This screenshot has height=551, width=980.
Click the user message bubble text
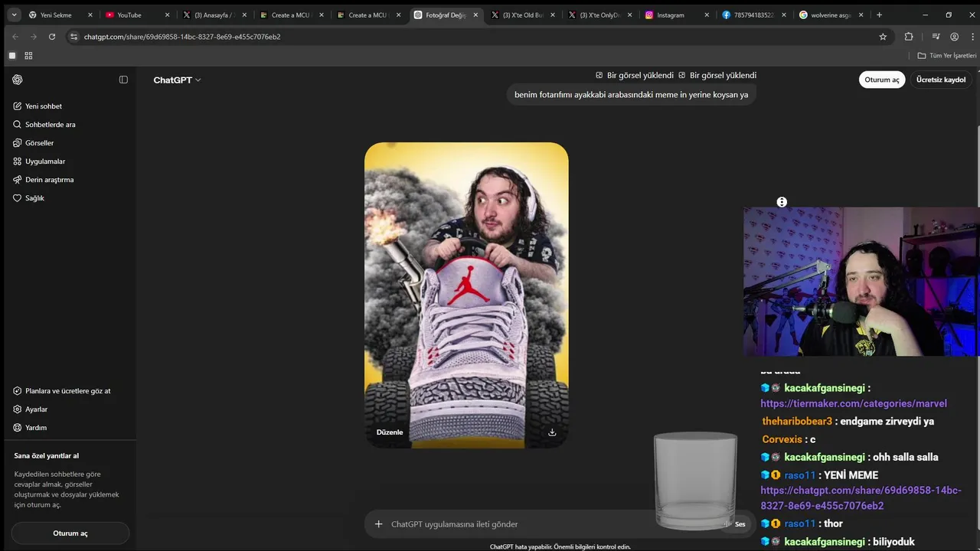point(631,95)
